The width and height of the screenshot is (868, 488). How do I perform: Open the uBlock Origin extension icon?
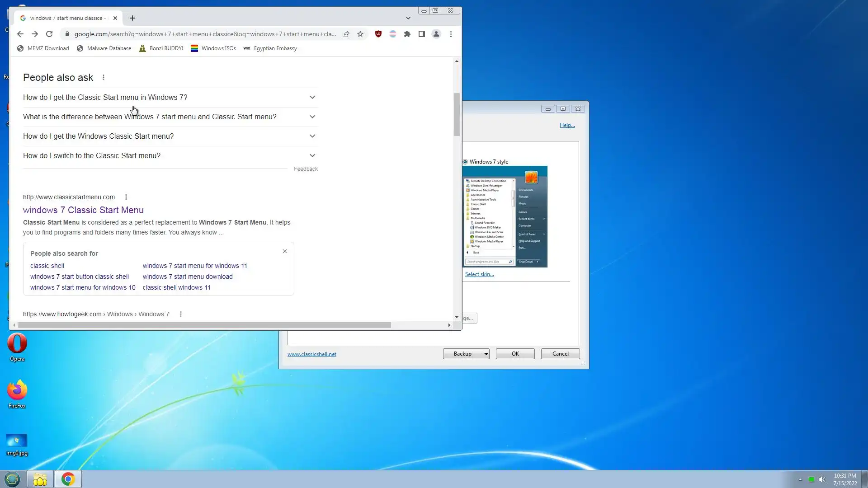pyautogui.click(x=378, y=34)
